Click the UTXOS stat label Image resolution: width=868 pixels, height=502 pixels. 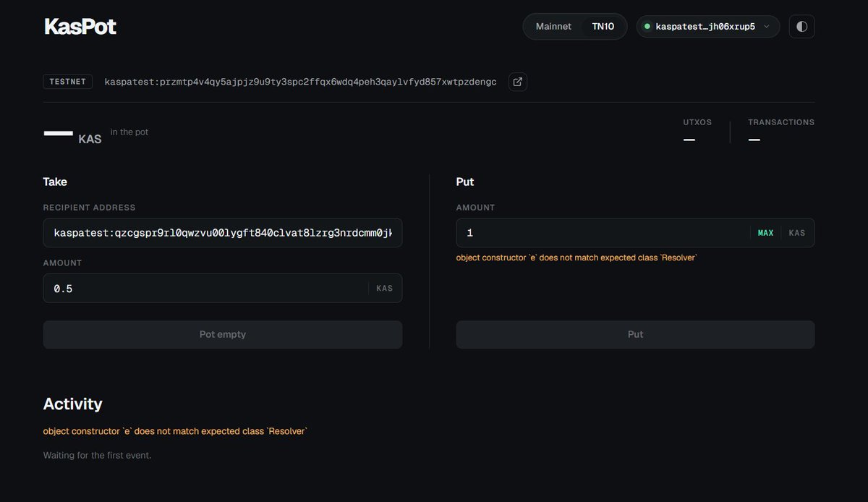pyautogui.click(x=697, y=122)
